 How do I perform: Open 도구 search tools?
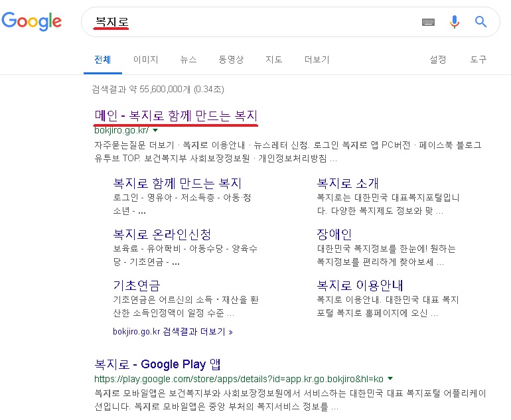coord(478,60)
